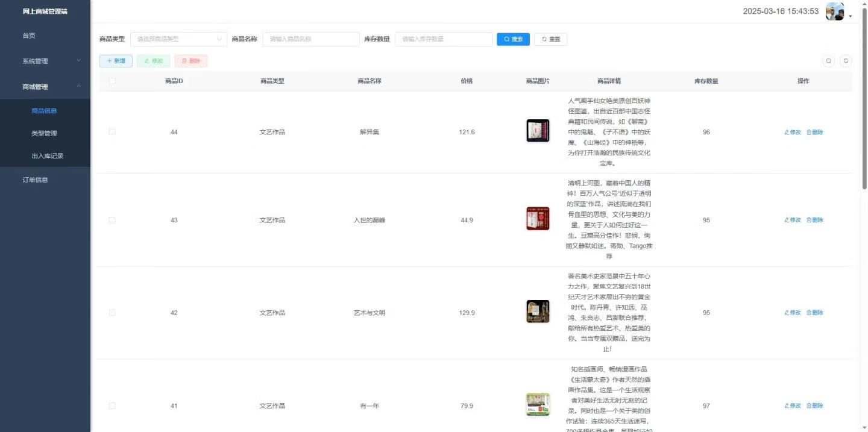Collapse the 商城管理 sidebar menu

(x=45, y=87)
